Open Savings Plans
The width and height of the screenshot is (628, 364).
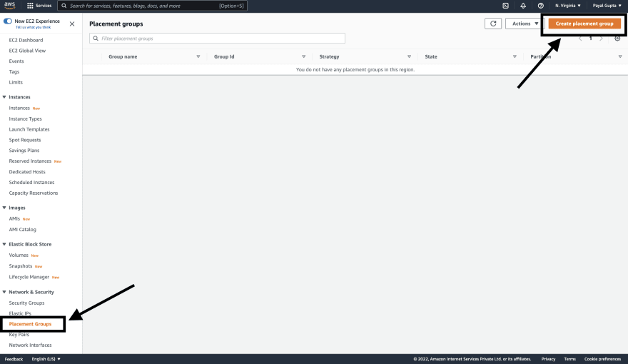[x=24, y=150]
